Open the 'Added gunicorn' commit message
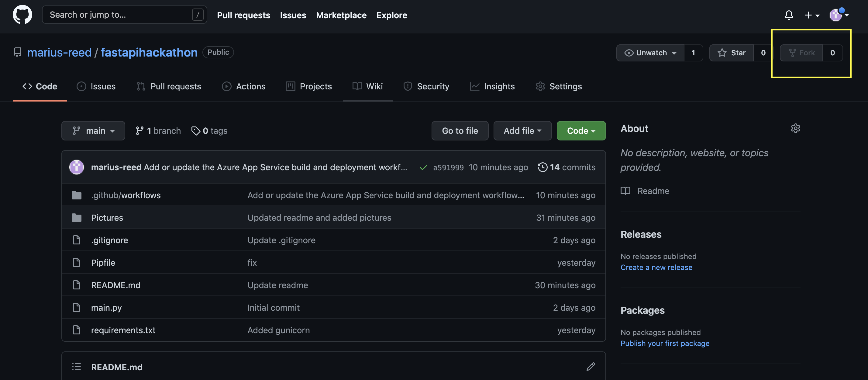868x380 pixels. [x=279, y=330]
